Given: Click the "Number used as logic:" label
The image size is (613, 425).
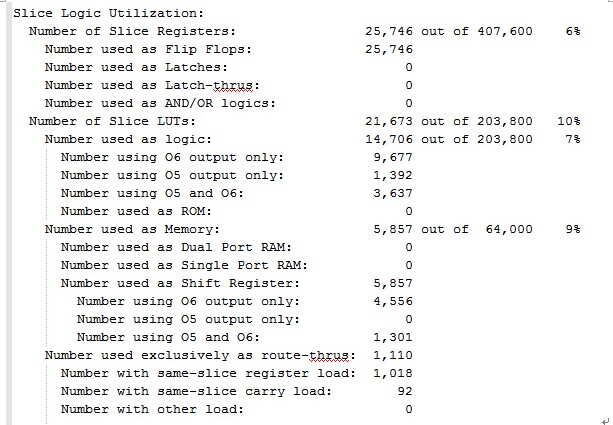Looking at the screenshot, I should (x=129, y=139).
